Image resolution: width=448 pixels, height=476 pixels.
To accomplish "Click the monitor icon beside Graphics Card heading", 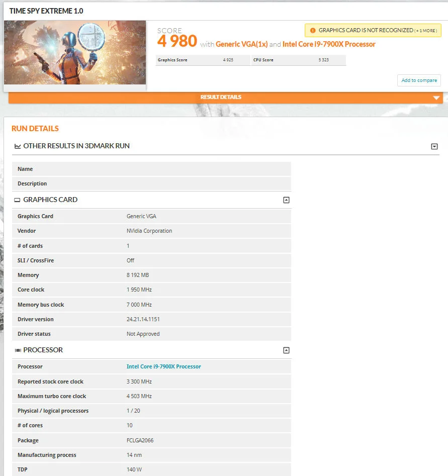I will (18, 200).
